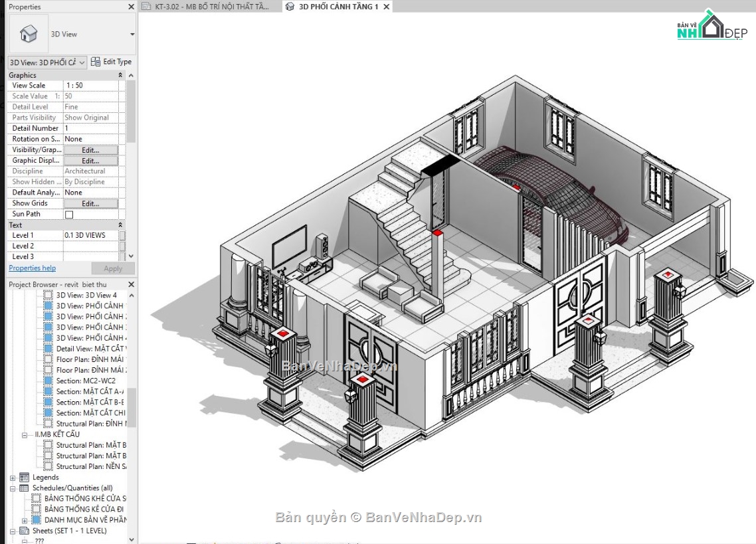Image resolution: width=756 pixels, height=544 pixels.
Task: Click the Properties scrollbar down arrow
Action: 131,256
